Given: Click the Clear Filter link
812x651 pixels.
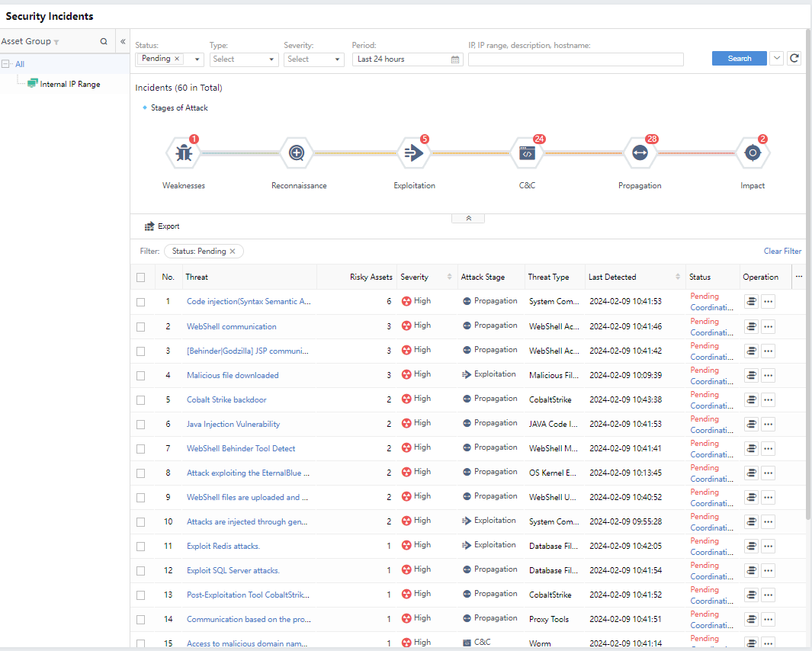Looking at the screenshot, I should pyautogui.click(x=782, y=252).
